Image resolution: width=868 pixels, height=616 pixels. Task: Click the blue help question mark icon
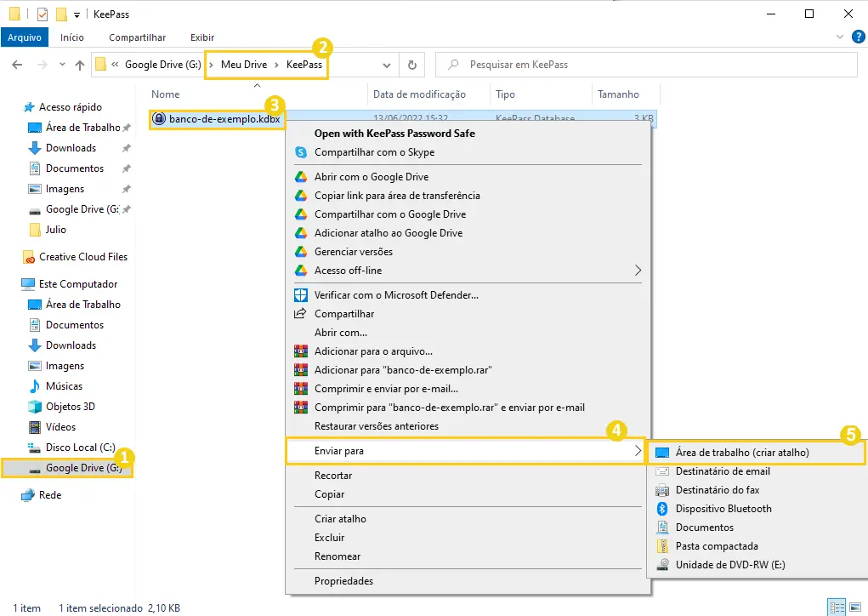(x=858, y=37)
